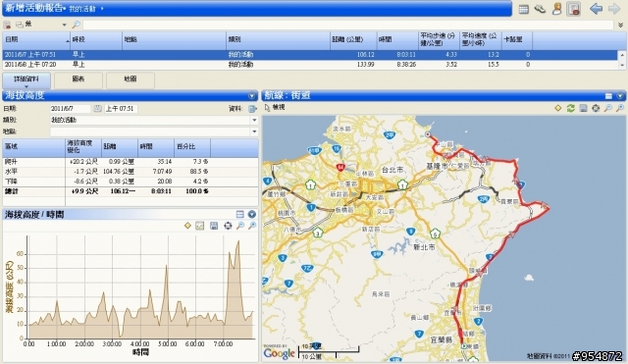Image resolution: width=628 pixels, height=364 pixels.
Task: Open the athlete profile icon
Action: point(557,9)
